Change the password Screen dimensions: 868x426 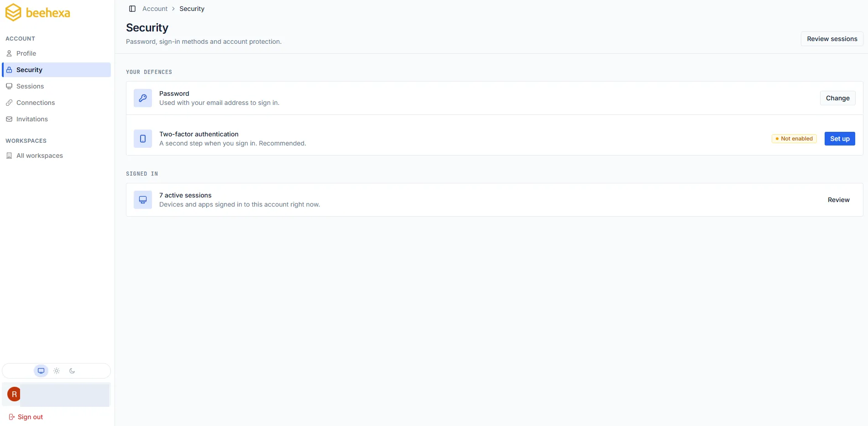(x=837, y=98)
